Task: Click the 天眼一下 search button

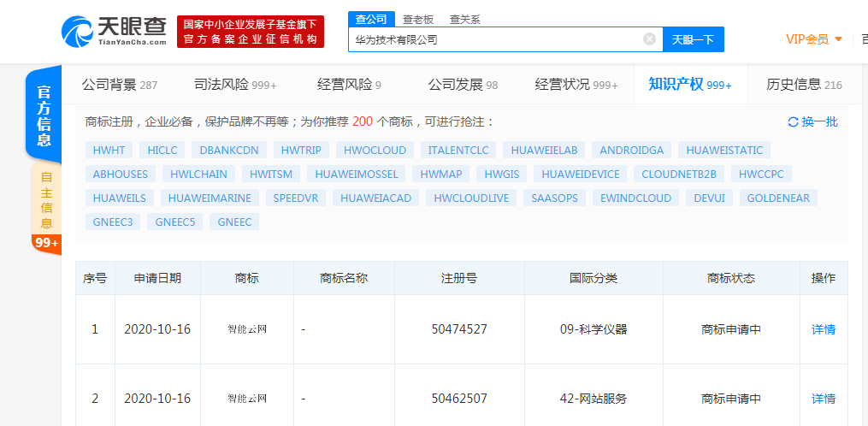Action: [x=693, y=39]
